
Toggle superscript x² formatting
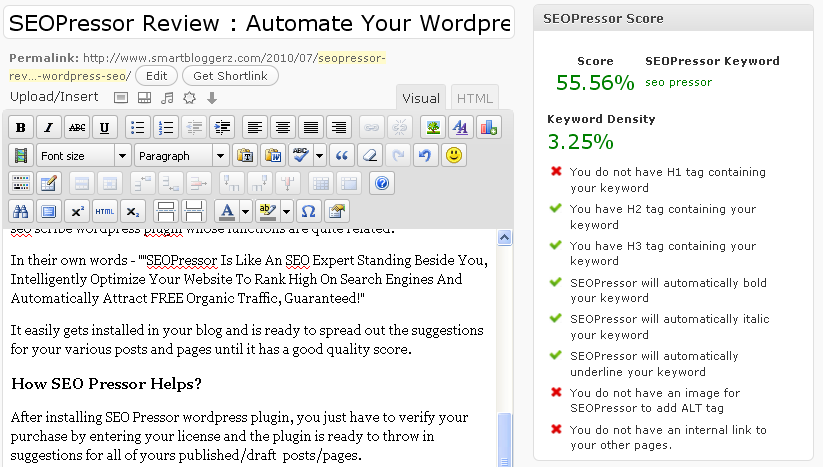click(x=77, y=211)
